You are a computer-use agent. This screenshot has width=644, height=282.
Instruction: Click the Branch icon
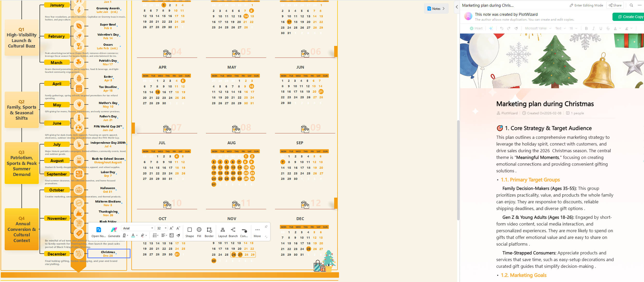[233, 230]
